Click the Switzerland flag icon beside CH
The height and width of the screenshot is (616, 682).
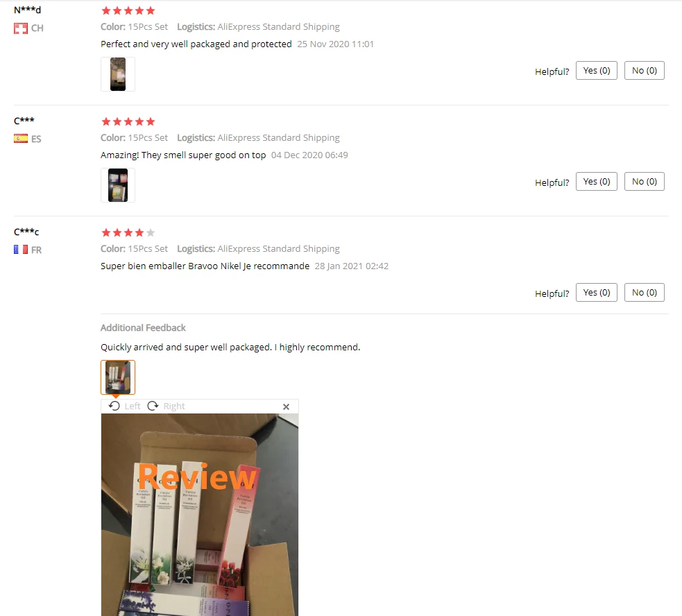coord(20,28)
